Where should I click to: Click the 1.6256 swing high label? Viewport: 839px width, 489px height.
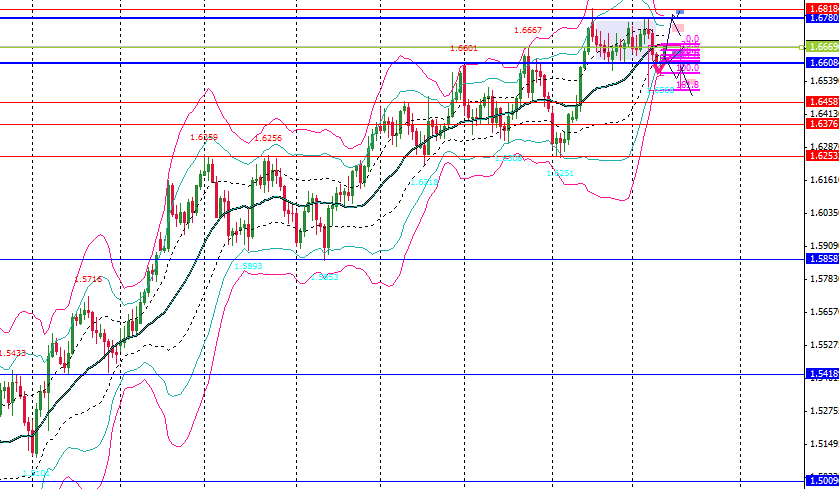tap(268, 138)
